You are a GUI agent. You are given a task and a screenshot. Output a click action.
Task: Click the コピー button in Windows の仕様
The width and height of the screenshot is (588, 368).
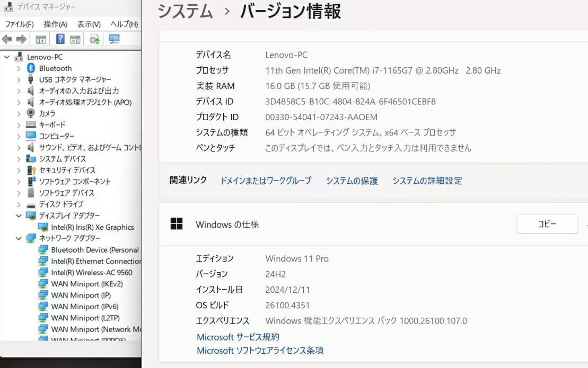point(547,224)
